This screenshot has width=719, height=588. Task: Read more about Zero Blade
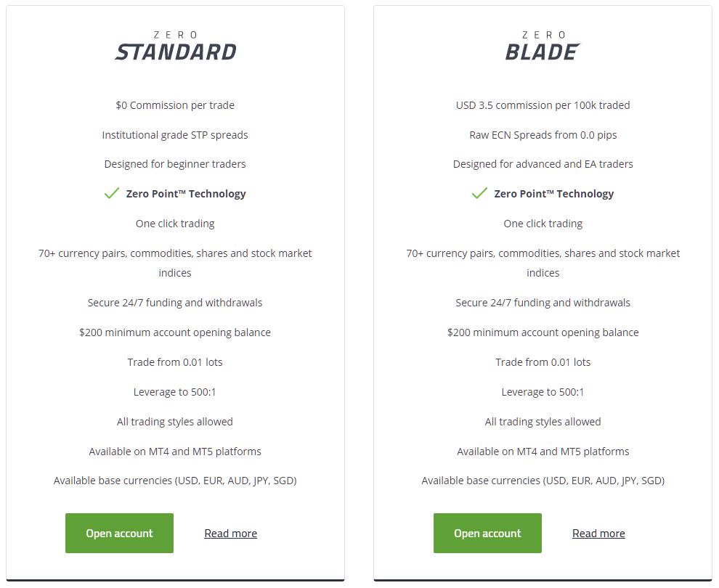point(598,534)
